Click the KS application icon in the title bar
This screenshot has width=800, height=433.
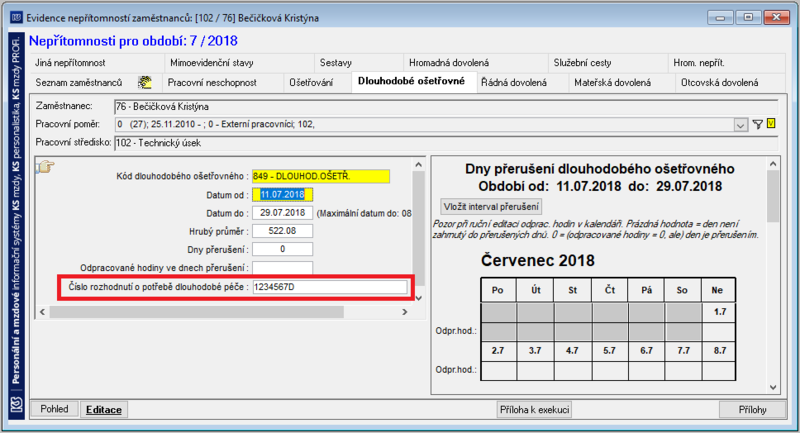(x=16, y=18)
